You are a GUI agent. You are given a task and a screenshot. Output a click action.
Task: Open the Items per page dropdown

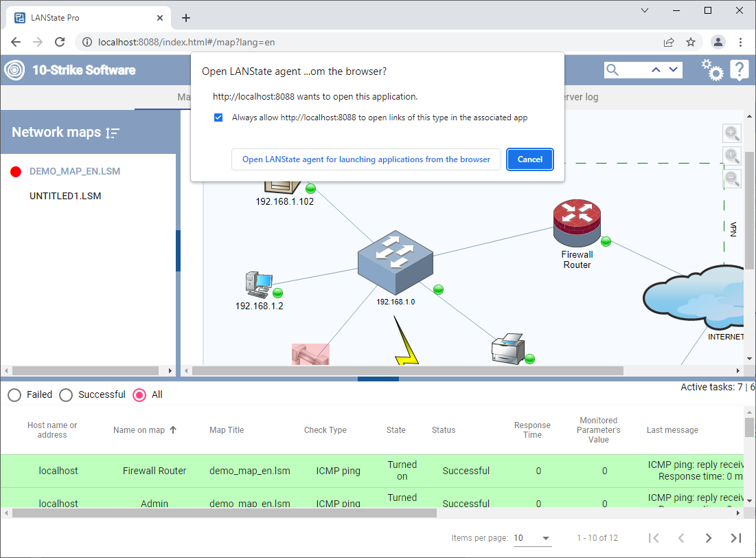pos(532,537)
